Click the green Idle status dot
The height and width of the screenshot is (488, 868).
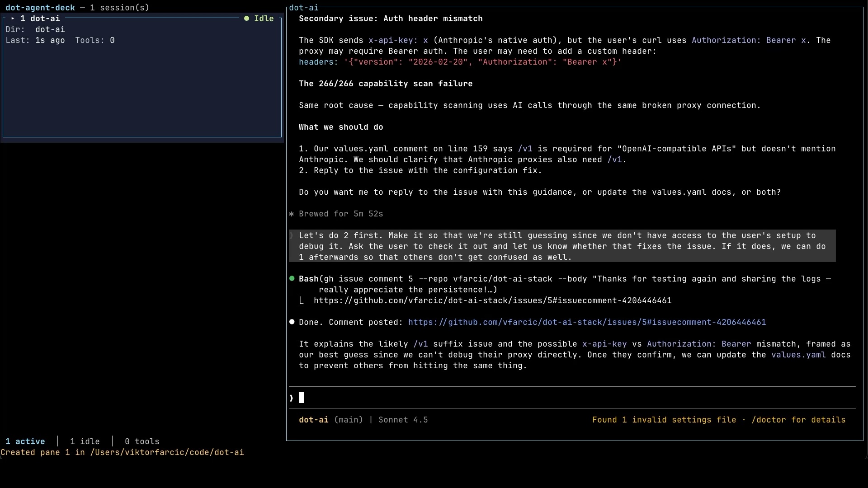pos(246,19)
